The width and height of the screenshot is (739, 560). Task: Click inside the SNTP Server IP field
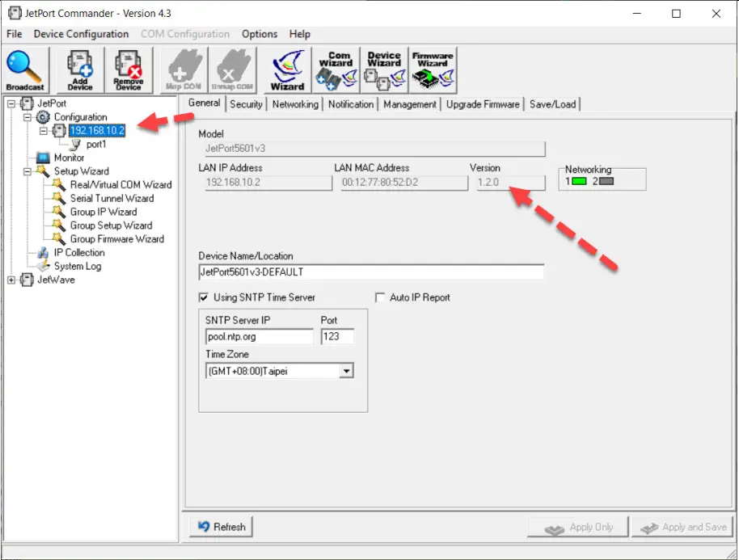tap(259, 336)
